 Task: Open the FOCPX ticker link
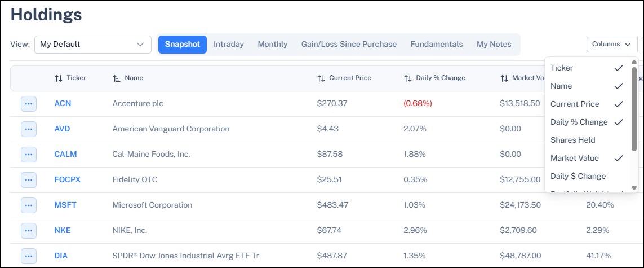tap(68, 179)
